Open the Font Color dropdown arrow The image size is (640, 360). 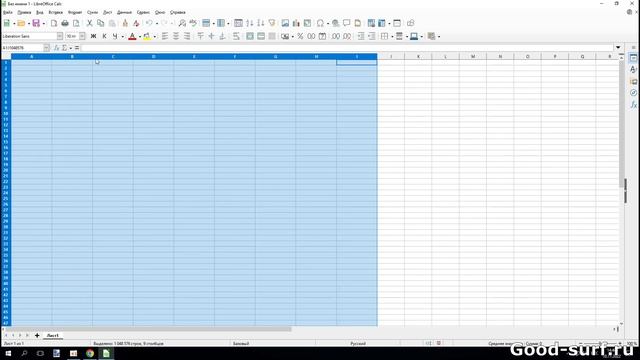click(140, 36)
